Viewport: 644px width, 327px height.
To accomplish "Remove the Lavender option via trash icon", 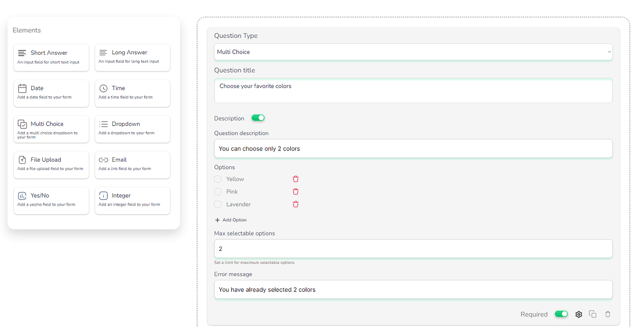I will tap(295, 204).
